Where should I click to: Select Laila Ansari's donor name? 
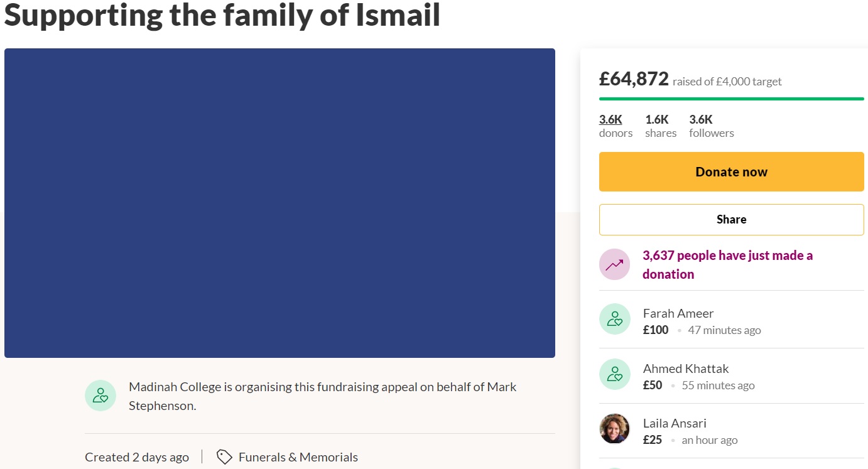675,423
